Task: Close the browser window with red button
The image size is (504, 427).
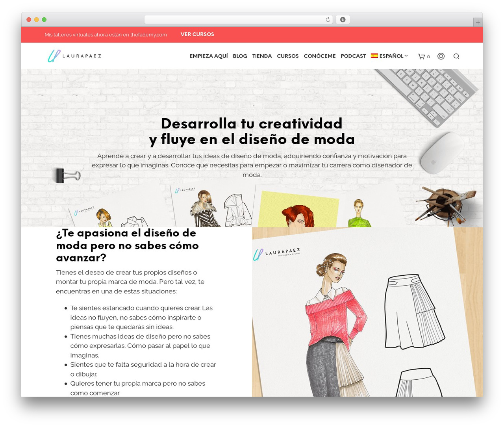Action: [29, 20]
